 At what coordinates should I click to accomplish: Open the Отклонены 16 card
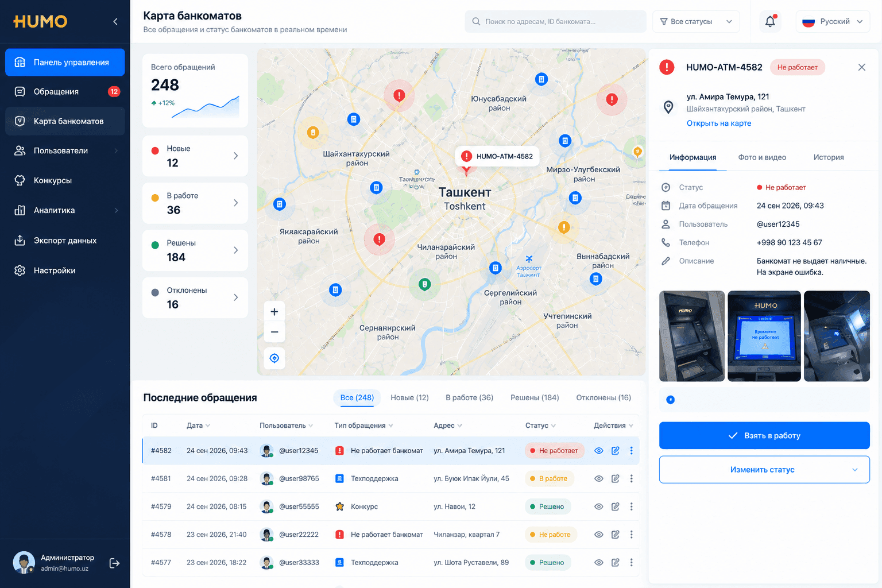pyautogui.click(x=195, y=297)
